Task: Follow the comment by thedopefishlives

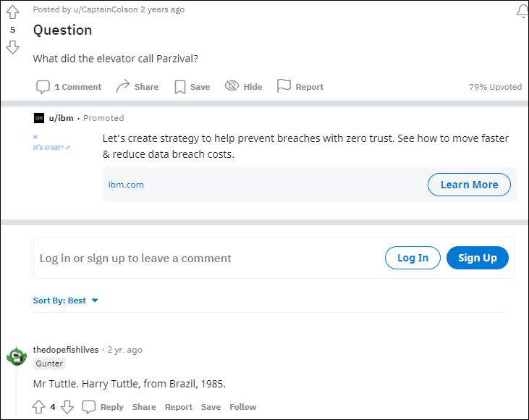Action: coord(243,407)
